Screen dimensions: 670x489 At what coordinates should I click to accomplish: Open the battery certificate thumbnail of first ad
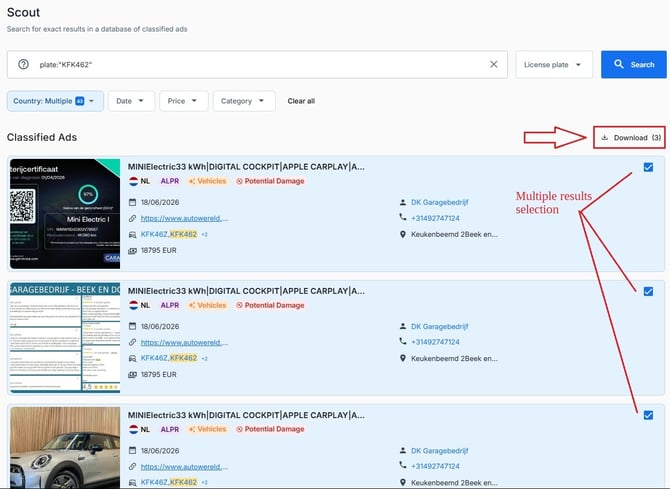(x=65, y=214)
